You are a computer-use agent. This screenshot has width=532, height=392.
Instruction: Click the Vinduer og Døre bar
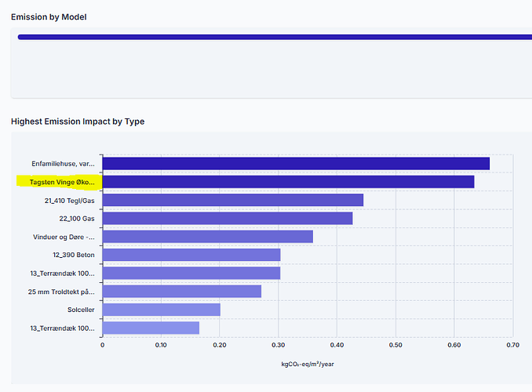207,236
